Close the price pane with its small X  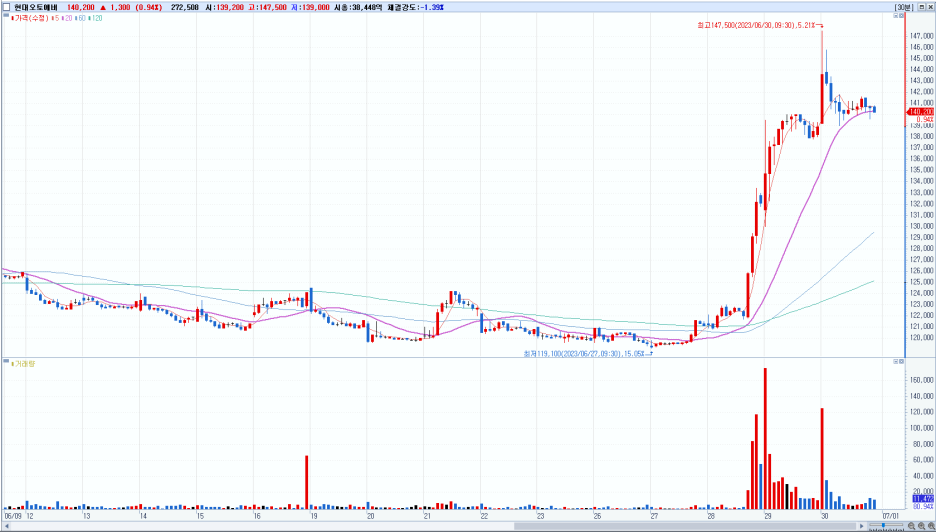coord(901,16)
